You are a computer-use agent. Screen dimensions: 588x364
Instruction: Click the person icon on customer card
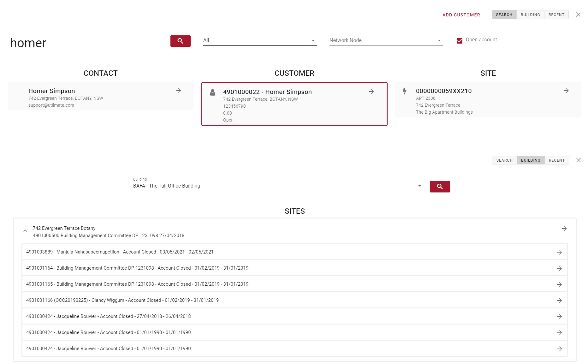click(x=213, y=92)
